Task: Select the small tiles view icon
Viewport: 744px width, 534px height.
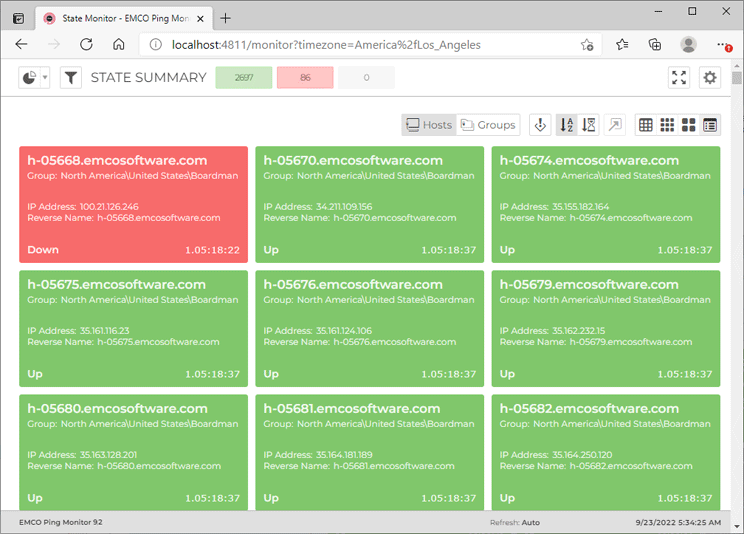Action: [x=667, y=125]
